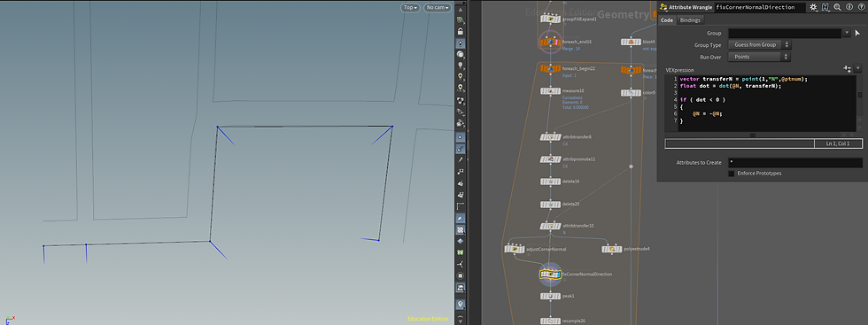
Task: Select the delete16 node
Action: (x=550, y=182)
